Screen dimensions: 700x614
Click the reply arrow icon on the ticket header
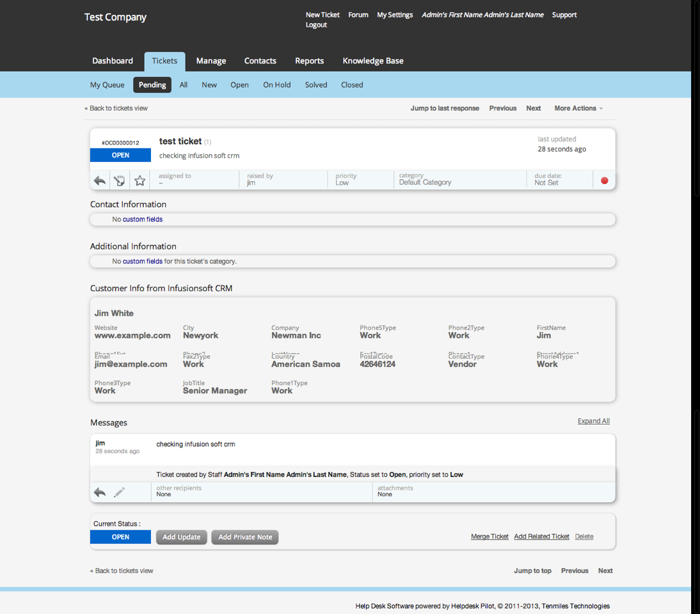100,180
